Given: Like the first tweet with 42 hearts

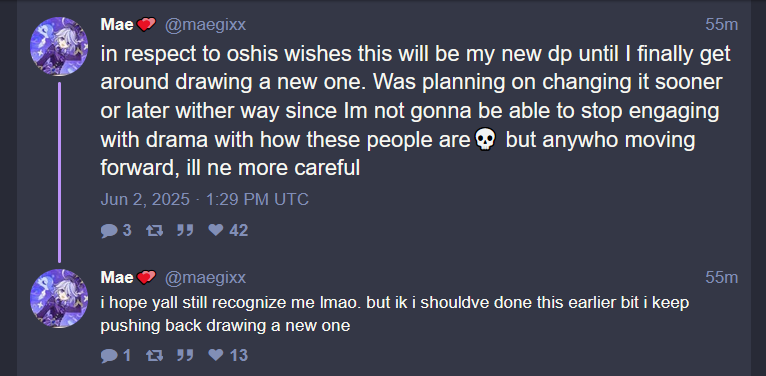Looking at the screenshot, I should tap(215, 230).
